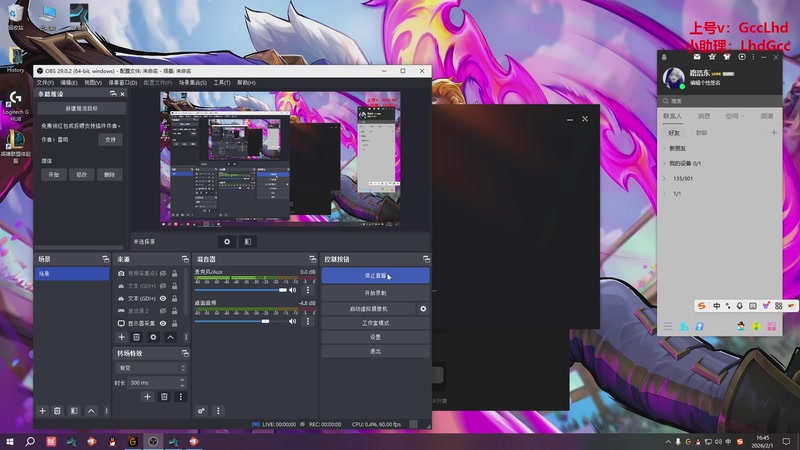The image size is (800, 450).
Task: Open 桌面音频 three-dot options menu
Action: coord(308,321)
